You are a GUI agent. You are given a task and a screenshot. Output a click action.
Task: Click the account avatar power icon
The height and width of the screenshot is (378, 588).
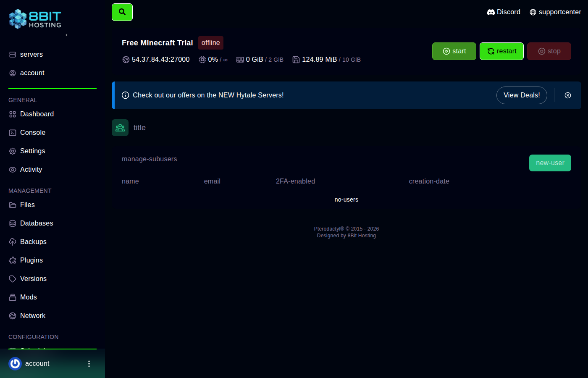15,364
